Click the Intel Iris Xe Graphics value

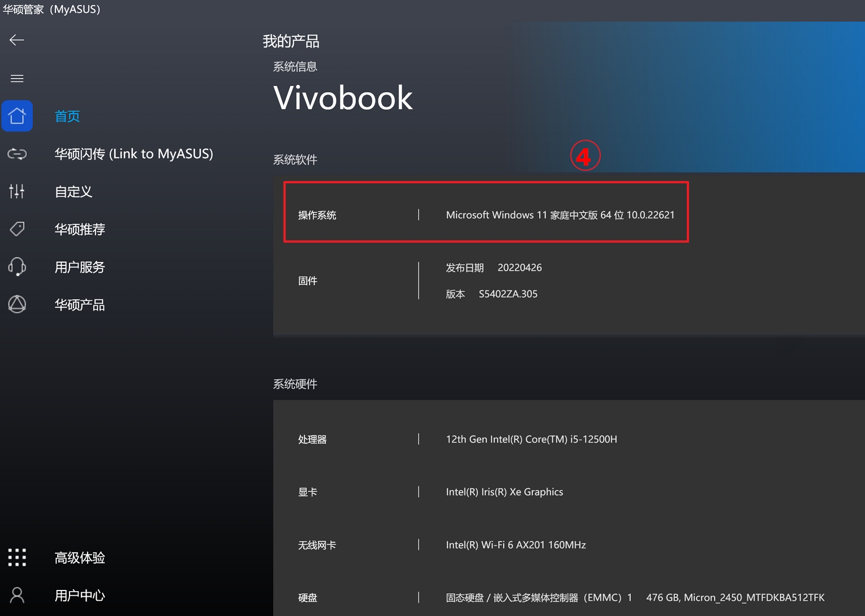pyautogui.click(x=505, y=492)
